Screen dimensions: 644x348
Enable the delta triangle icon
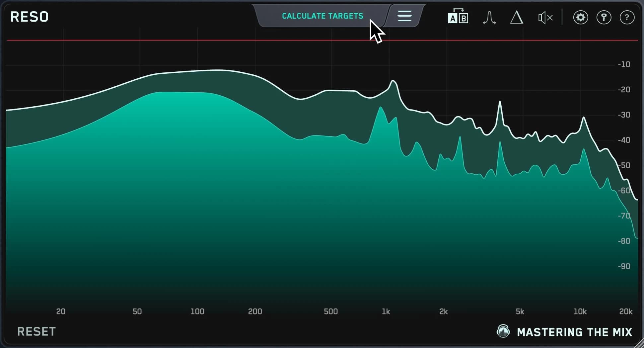[x=517, y=17]
